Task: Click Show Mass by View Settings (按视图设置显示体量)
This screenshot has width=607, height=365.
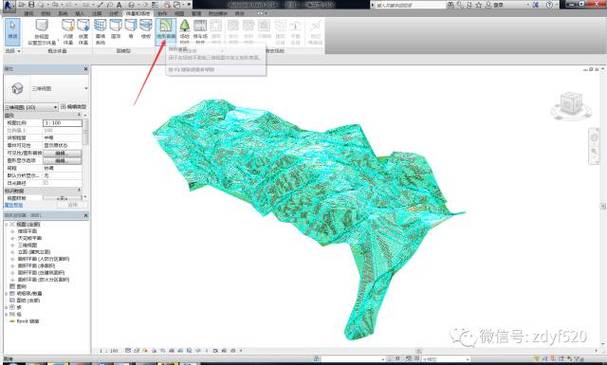Action: (42, 32)
